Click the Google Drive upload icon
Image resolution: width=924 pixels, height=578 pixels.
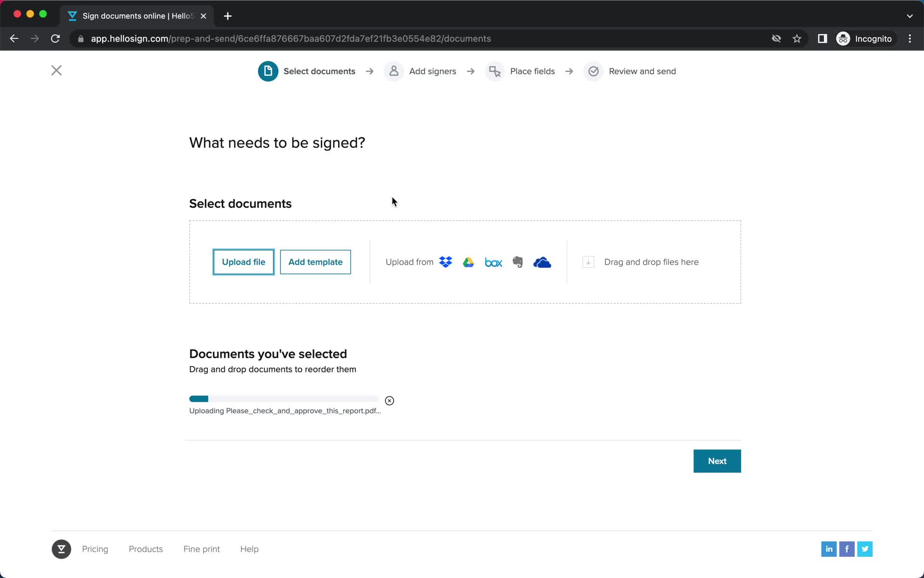469,262
